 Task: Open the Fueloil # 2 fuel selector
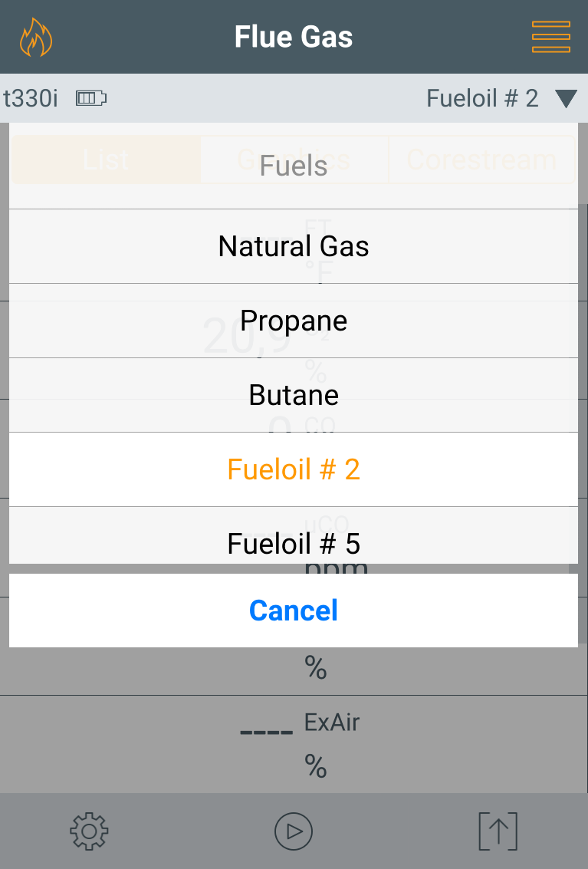click(x=482, y=99)
